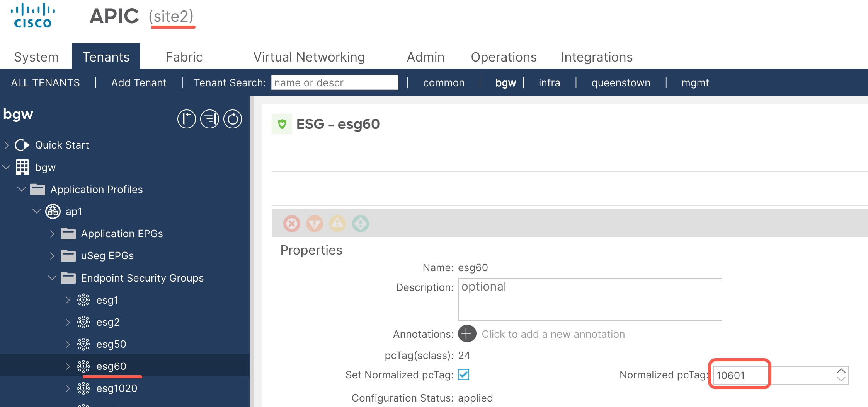Open the common tenant
The width and height of the screenshot is (868, 407).
point(444,83)
